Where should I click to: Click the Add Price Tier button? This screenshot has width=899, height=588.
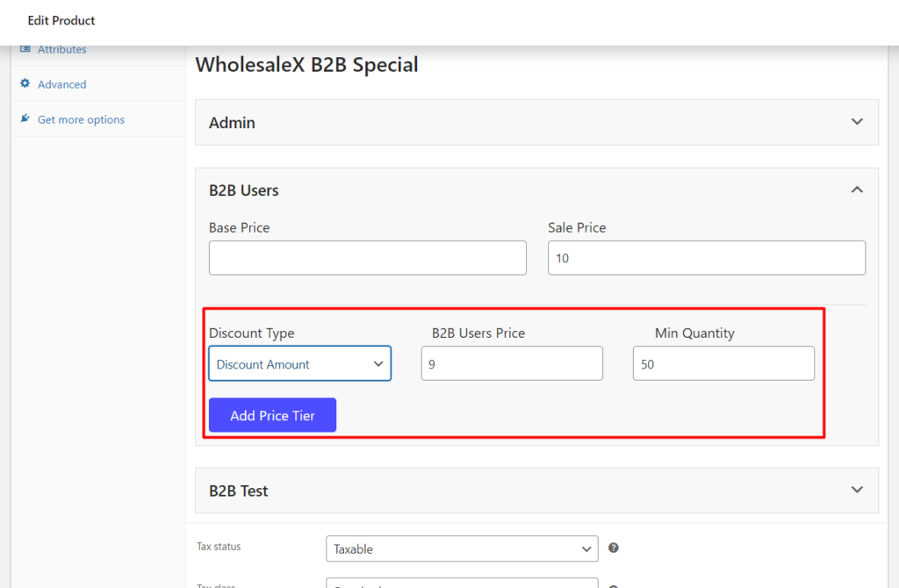(x=272, y=415)
